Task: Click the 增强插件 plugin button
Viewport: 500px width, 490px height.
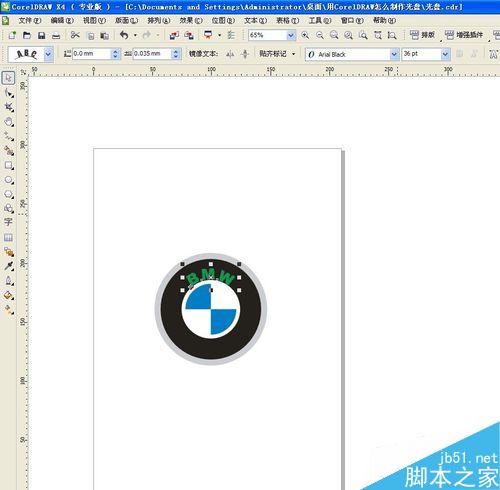Action: (x=464, y=35)
